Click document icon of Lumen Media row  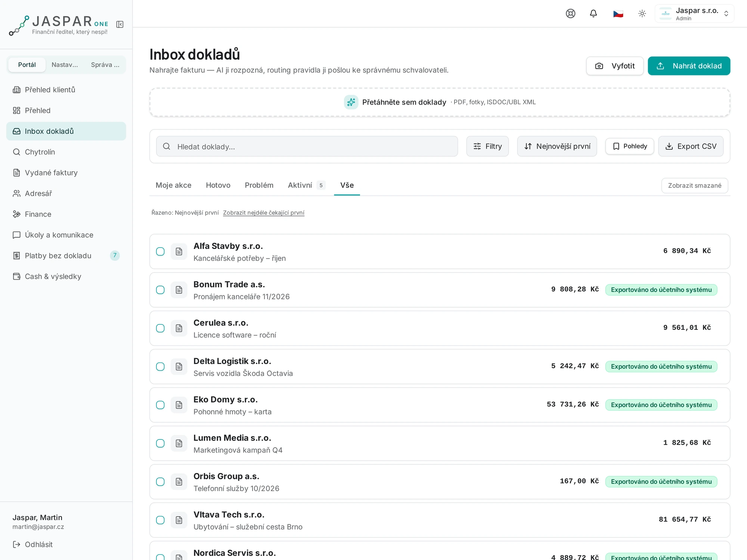coord(179,444)
